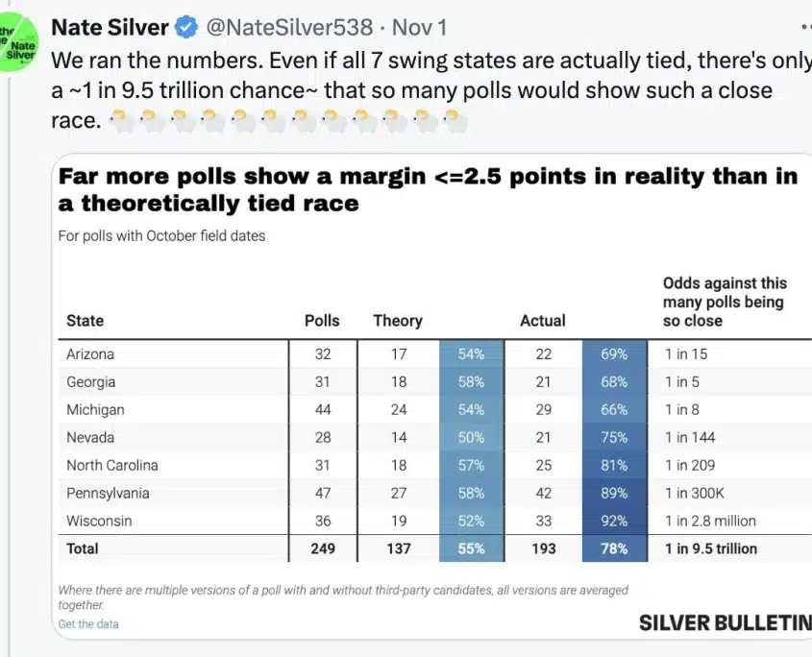Click Arizona's 54% theory cell
This screenshot has height=657, width=812.
click(471, 354)
